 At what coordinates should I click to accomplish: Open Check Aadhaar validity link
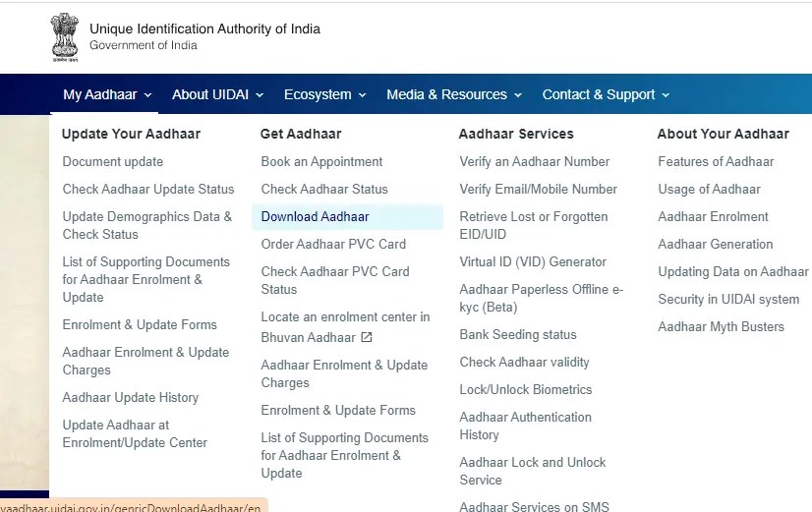[524, 362]
